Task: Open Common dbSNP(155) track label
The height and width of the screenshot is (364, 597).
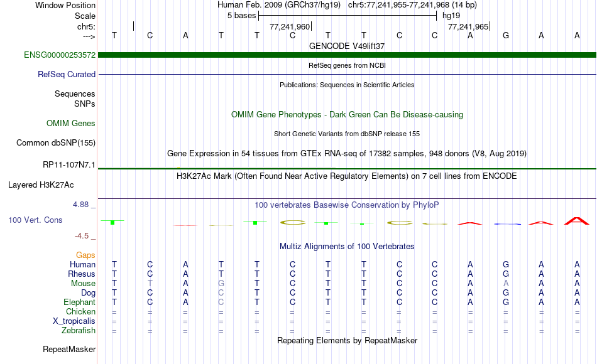Action: point(55,142)
